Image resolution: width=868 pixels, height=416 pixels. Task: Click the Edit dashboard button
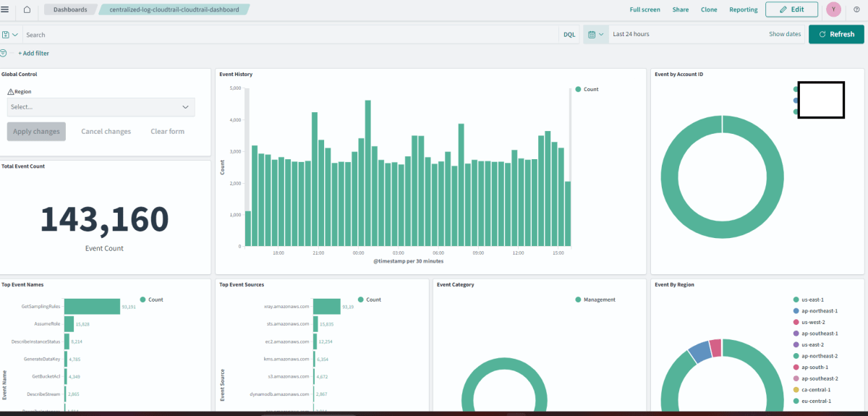791,9
